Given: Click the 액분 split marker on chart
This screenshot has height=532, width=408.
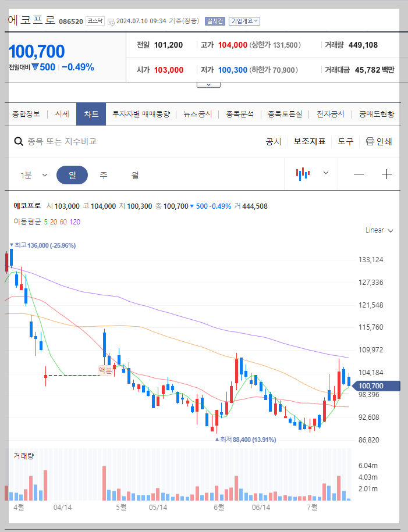Looking at the screenshot, I should click(105, 370).
